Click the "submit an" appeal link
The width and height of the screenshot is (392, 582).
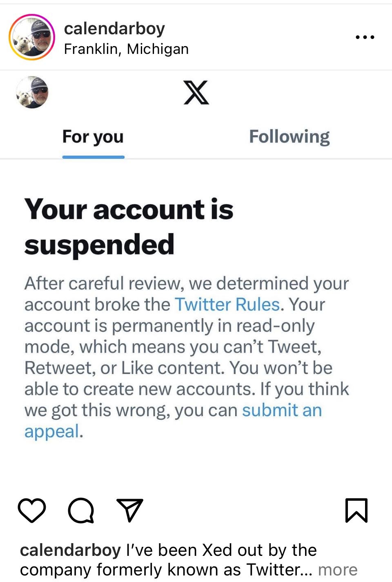click(282, 410)
